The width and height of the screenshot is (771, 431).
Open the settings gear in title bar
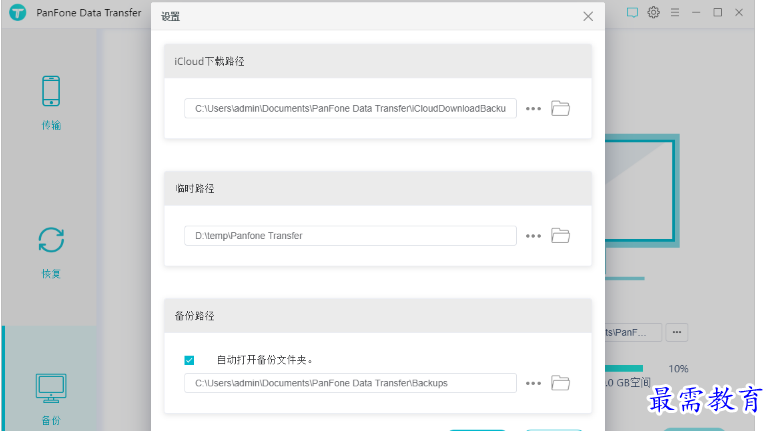[653, 12]
